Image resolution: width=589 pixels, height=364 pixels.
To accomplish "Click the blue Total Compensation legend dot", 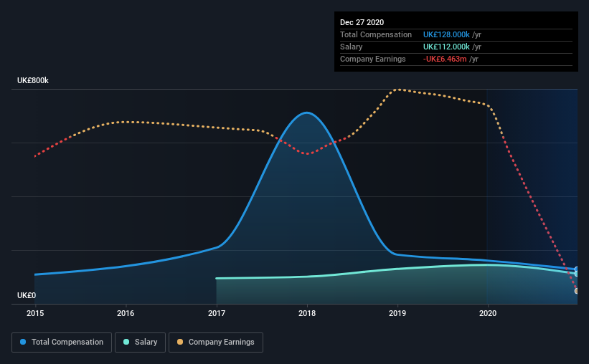I will point(23,342).
